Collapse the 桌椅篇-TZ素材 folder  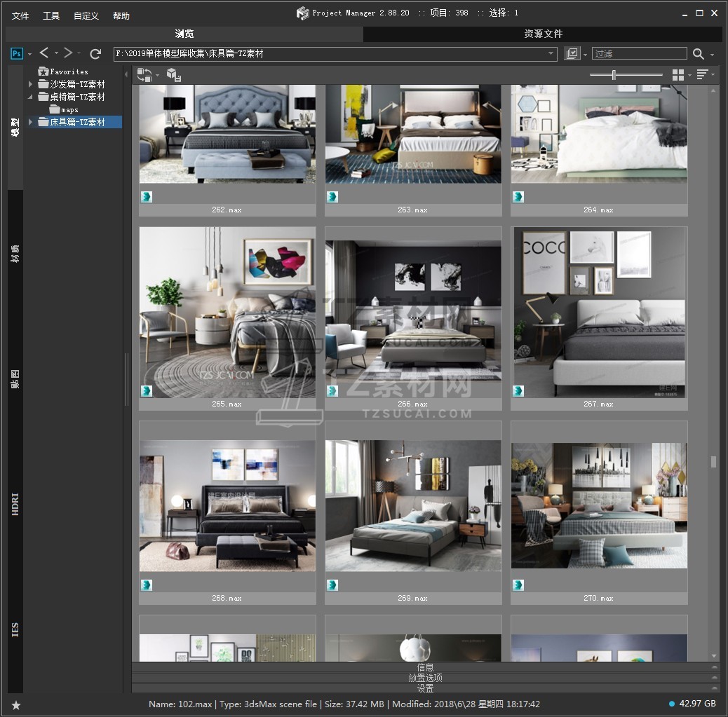coord(30,97)
